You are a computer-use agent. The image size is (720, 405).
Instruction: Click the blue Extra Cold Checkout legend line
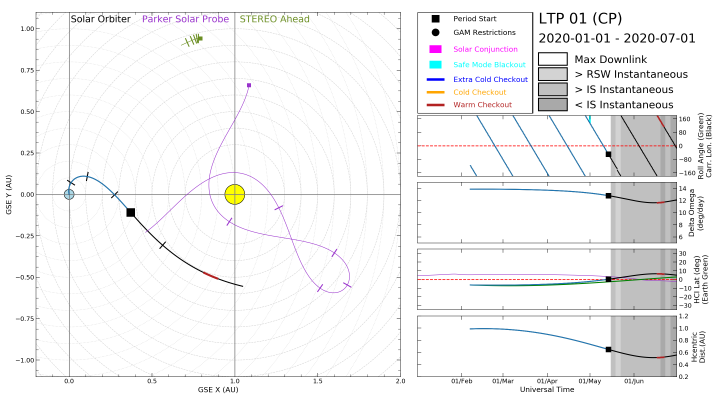[435, 79]
